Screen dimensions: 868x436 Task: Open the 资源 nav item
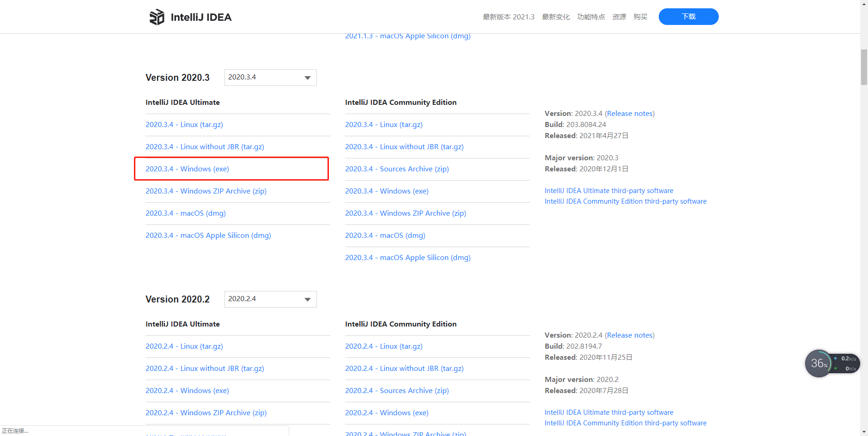619,17
